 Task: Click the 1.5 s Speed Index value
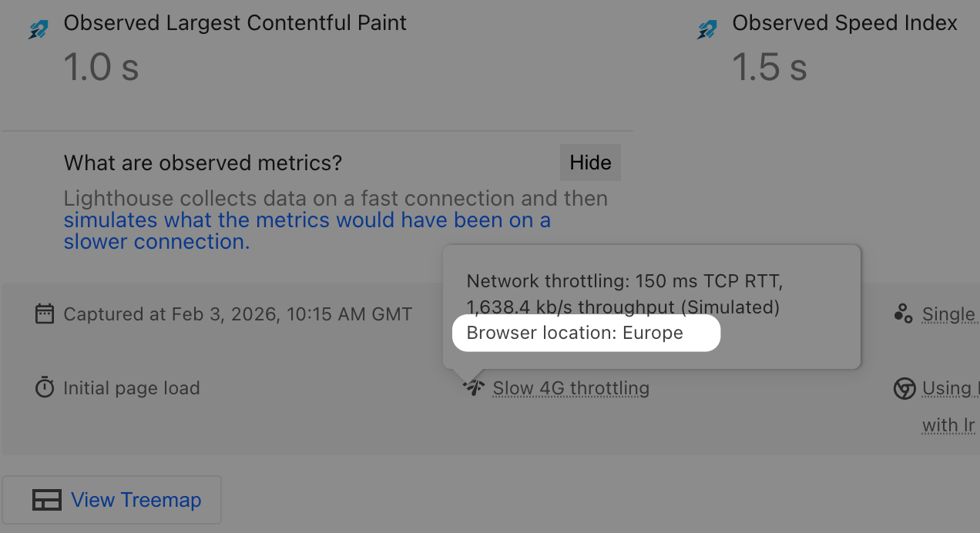(x=769, y=68)
